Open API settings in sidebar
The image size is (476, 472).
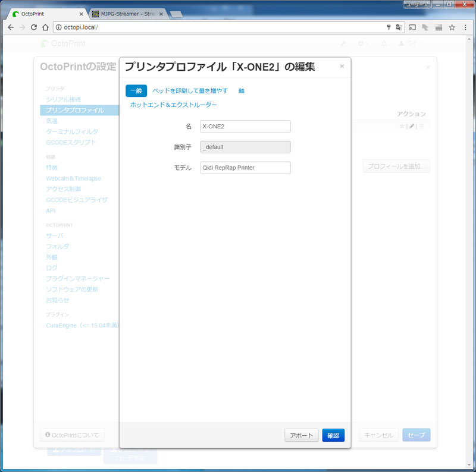pos(51,210)
